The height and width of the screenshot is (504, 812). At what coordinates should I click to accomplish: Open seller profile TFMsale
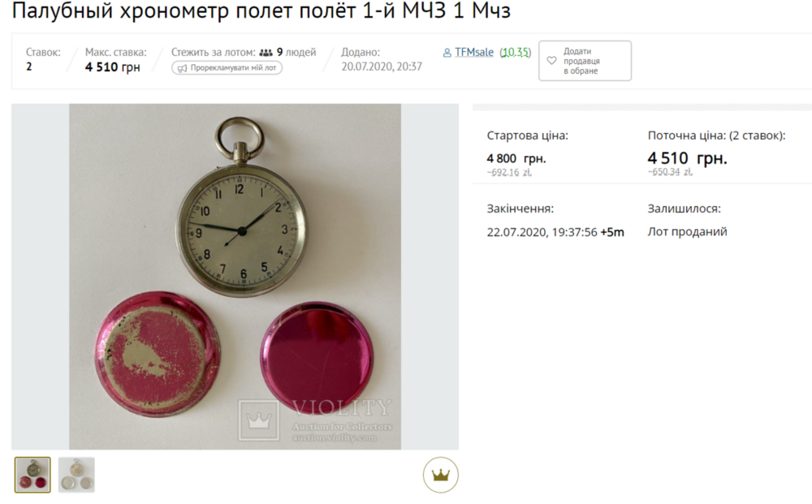click(474, 52)
